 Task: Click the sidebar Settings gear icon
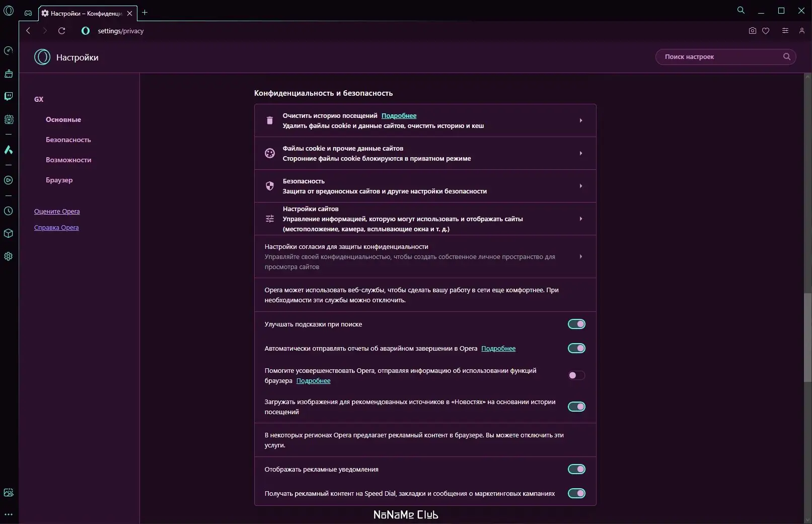(9, 256)
